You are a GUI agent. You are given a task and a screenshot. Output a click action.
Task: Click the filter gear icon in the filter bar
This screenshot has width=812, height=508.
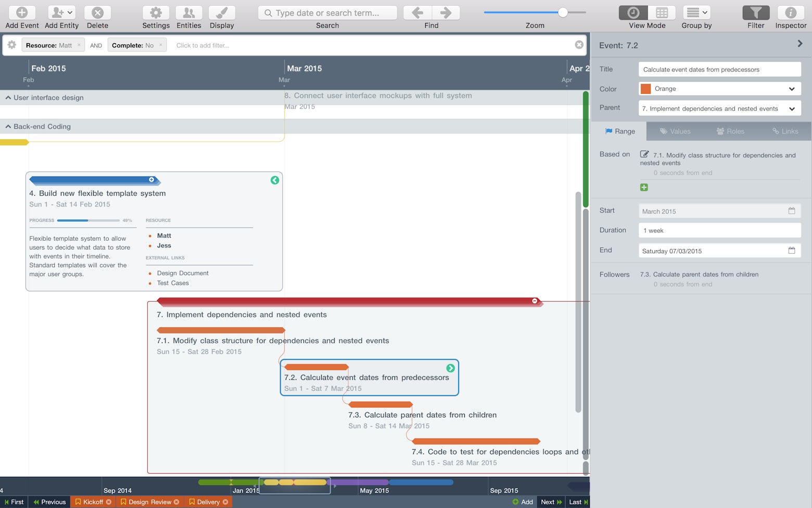point(11,45)
